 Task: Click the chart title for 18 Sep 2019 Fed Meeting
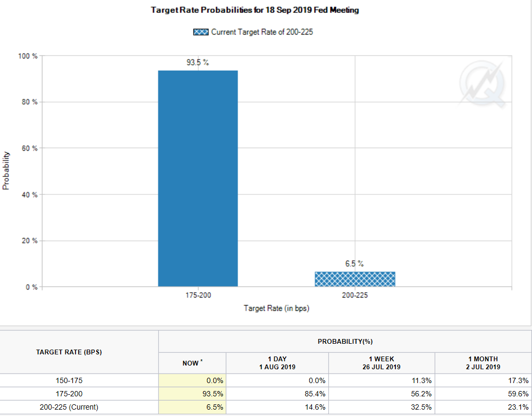click(x=255, y=10)
